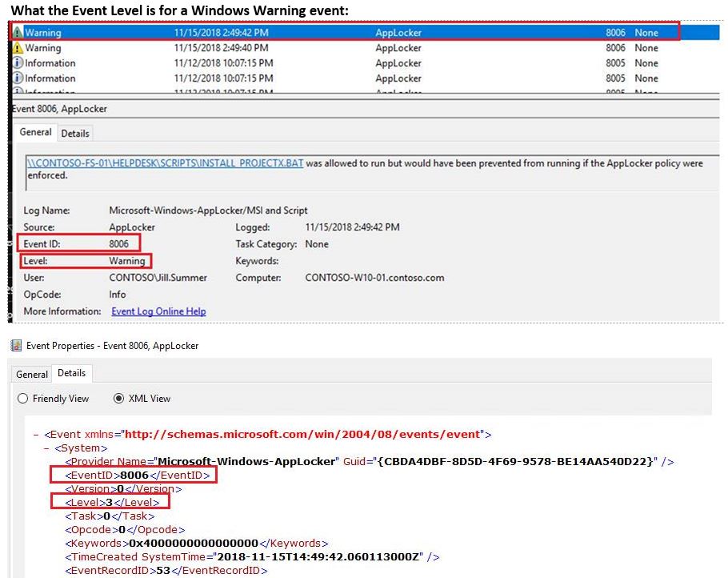Viewport: 728px width, 578px height.
Task: Switch to General tab in Event Properties
Action: tap(31, 374)
